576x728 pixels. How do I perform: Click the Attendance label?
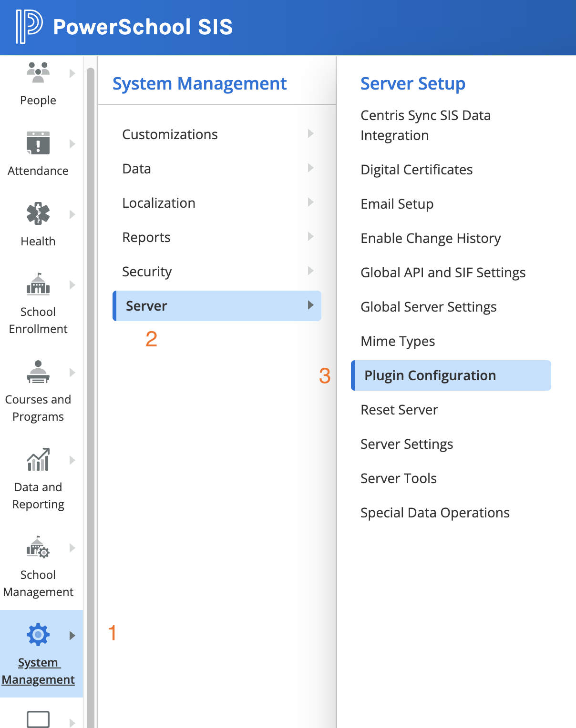(38, 171)
